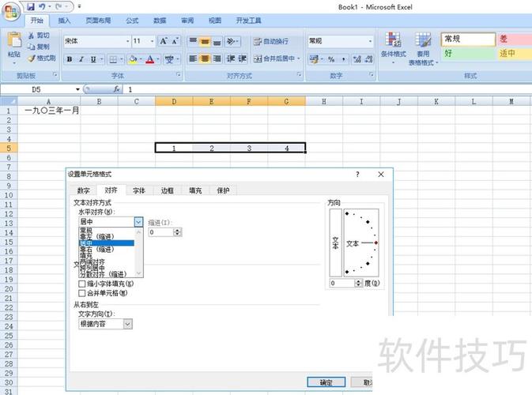
Task: Open the accounting format dropdown arrow
Action: (x=322, y=59)
